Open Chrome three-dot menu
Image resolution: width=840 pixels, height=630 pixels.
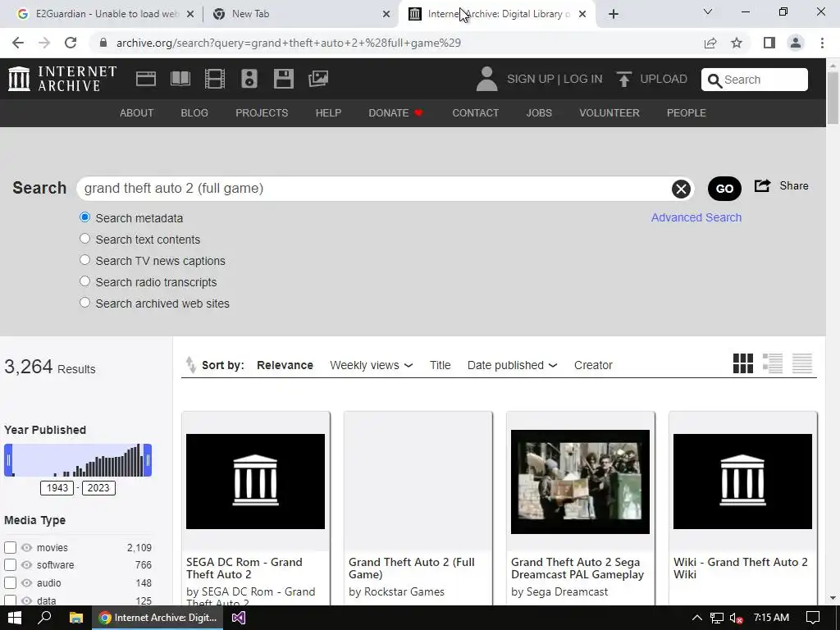click(x=822, y=43)
